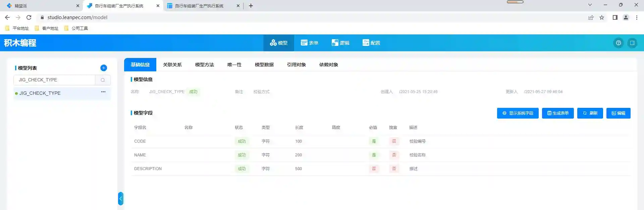Go to the 配置 module
The image size is (644, 210).
(x=371, y=43)
